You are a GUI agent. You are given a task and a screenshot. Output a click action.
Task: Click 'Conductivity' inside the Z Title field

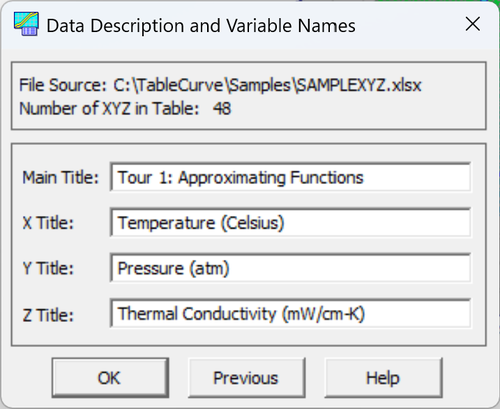point(230,314)
